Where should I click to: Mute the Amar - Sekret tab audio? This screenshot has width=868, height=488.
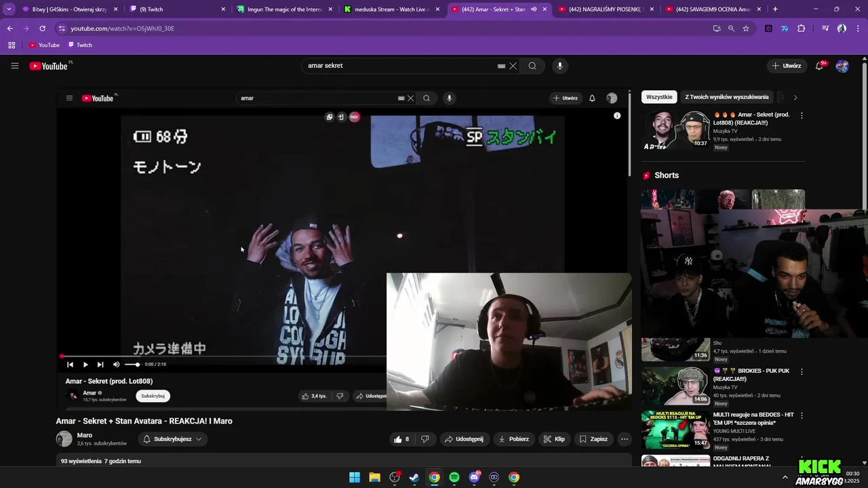pyautogui.click(x=534, y=9)
